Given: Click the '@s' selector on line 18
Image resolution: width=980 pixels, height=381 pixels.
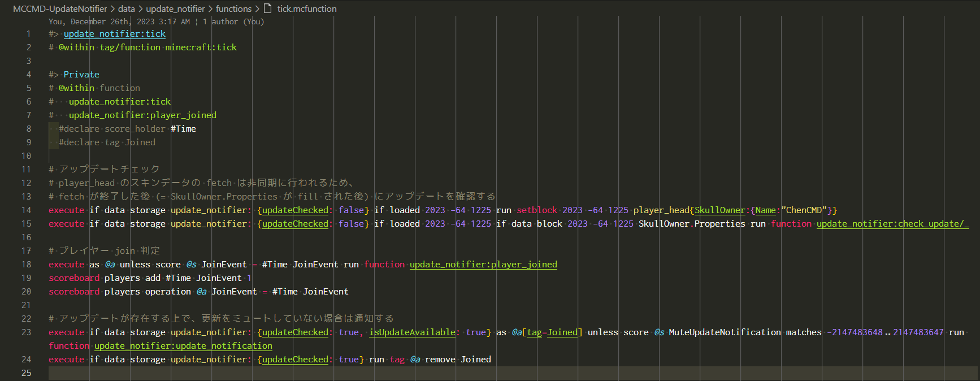Looking at the screenshot, I should click(x=191, y=265).
